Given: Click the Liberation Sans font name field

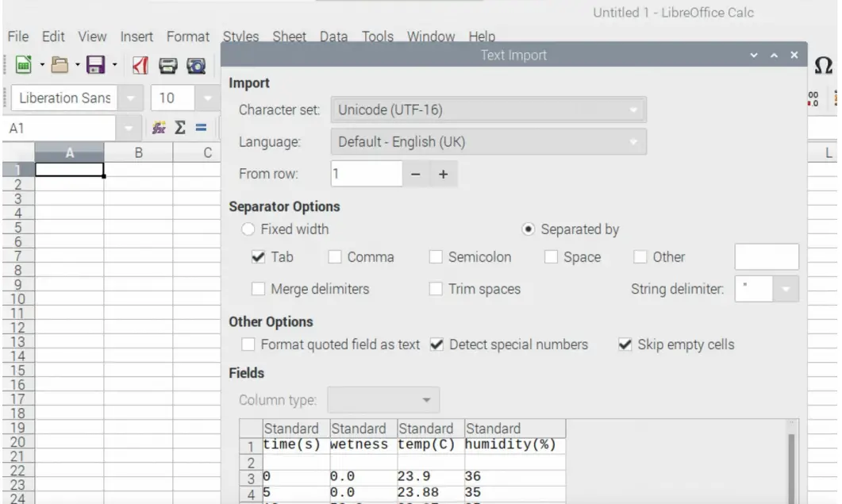Looking at the screenshot, I should pos(64,98).
